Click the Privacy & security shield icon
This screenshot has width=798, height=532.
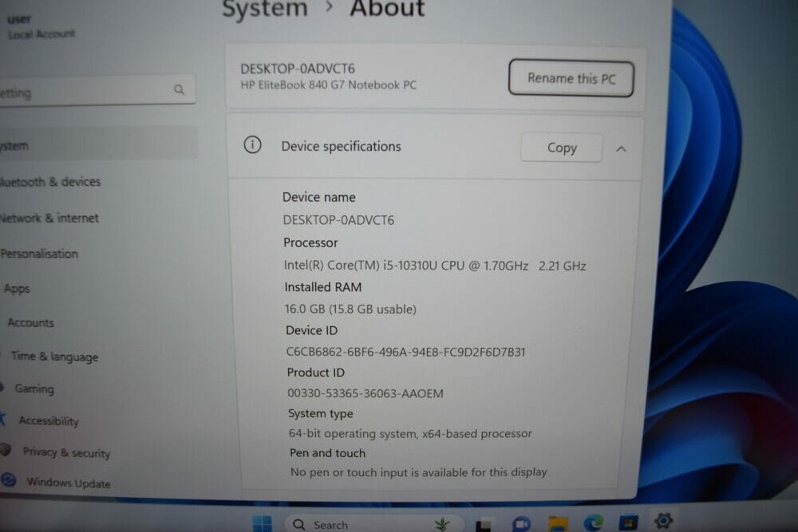pos(6,450)
